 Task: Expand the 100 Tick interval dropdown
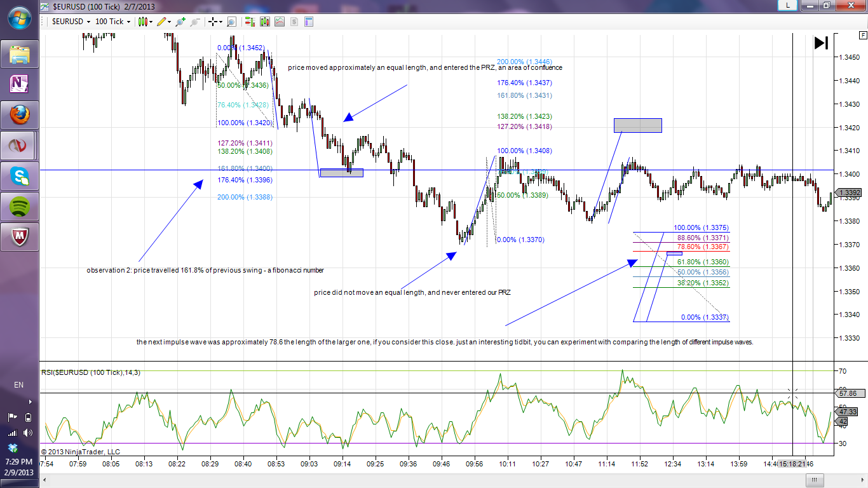pos(112,22)
